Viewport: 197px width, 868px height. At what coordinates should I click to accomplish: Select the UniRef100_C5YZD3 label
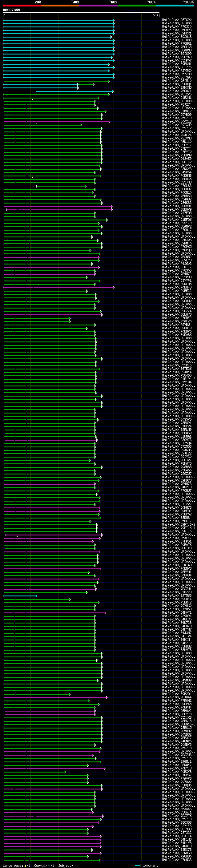pos(177,74)
